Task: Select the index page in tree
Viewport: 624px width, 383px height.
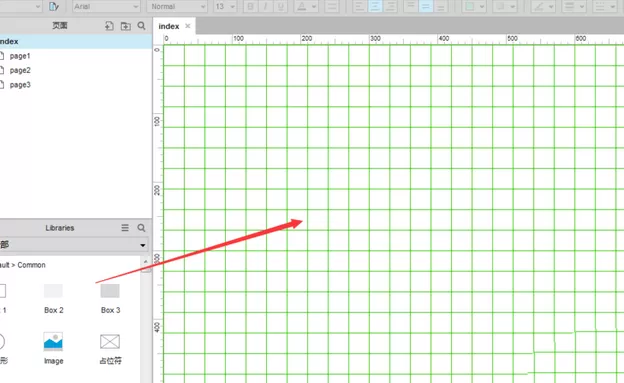Action: tap(76, 41)
